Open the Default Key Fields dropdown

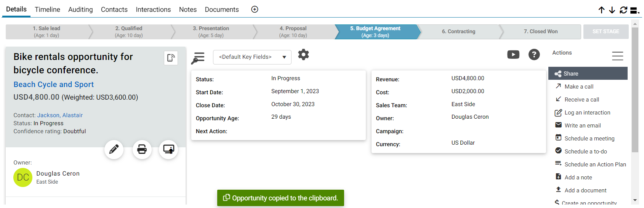[x=252, y=57]
